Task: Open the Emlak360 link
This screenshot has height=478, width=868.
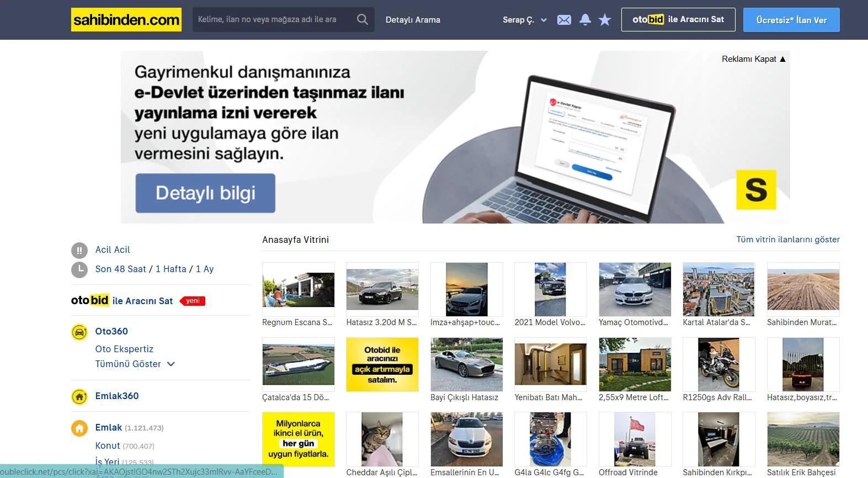Action: [117, 396]
